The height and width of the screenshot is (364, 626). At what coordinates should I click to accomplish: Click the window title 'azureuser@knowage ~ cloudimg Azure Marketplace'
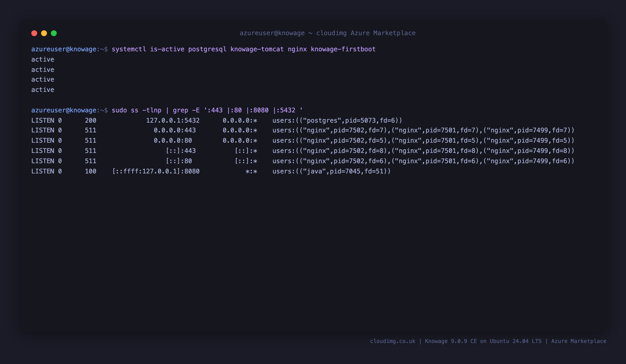coord(327,33)
